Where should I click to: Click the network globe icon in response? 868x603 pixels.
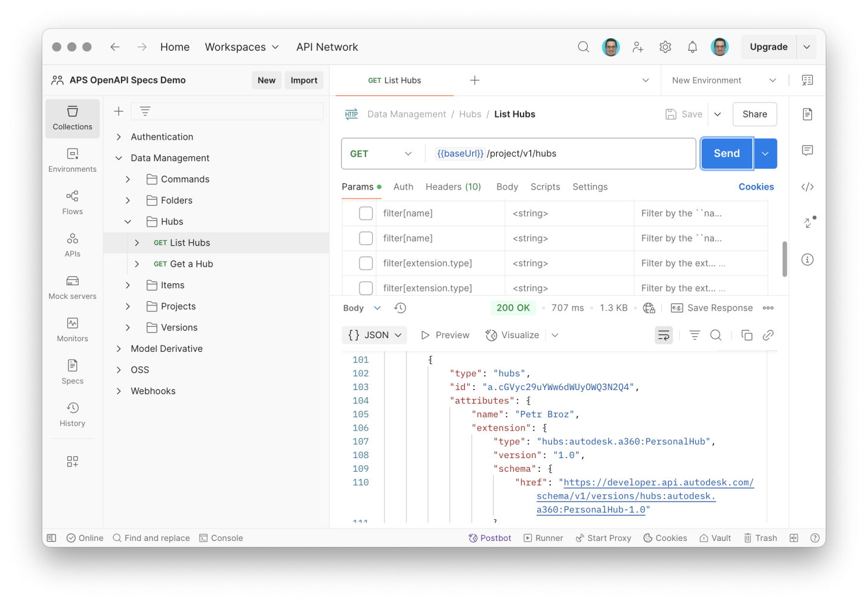[x=649, y=308]
